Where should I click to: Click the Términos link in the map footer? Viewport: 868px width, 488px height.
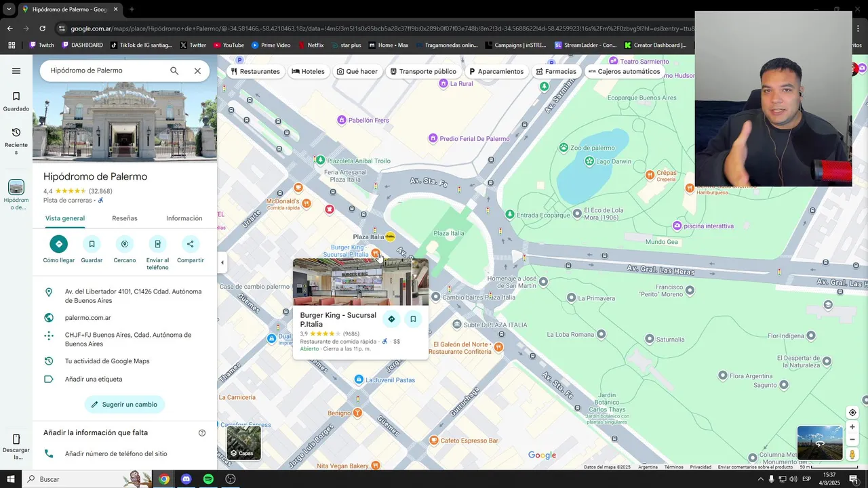pos(674,467)
